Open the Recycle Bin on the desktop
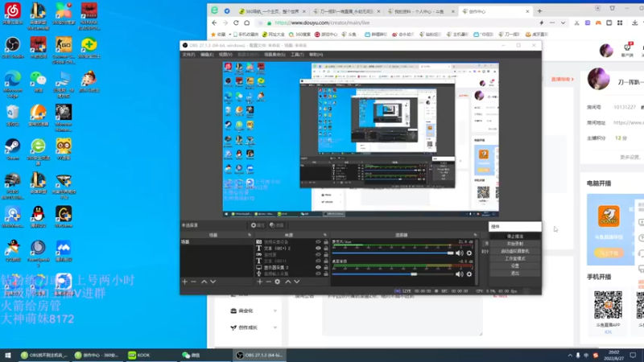Screen dimensions: 644x362 point(13,115)
